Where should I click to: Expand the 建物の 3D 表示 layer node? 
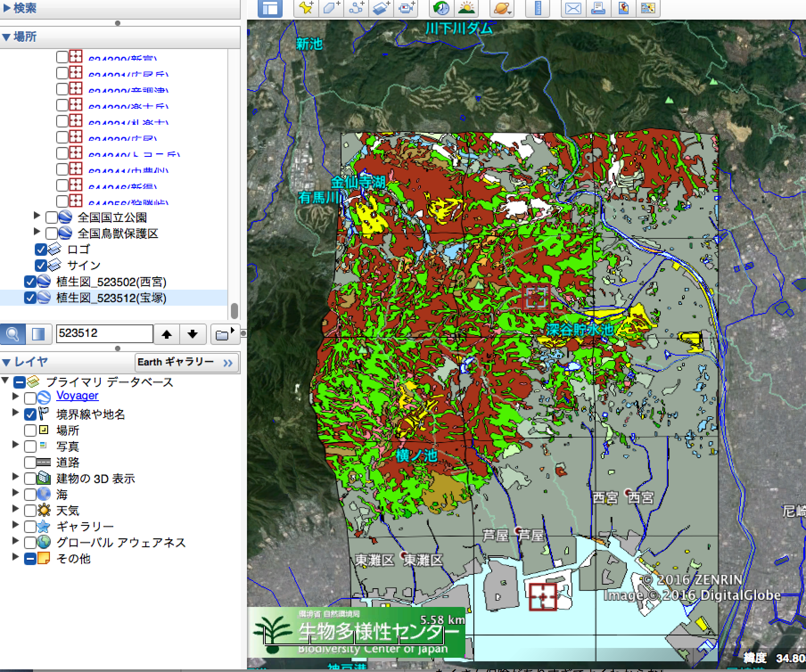(16, 477)
